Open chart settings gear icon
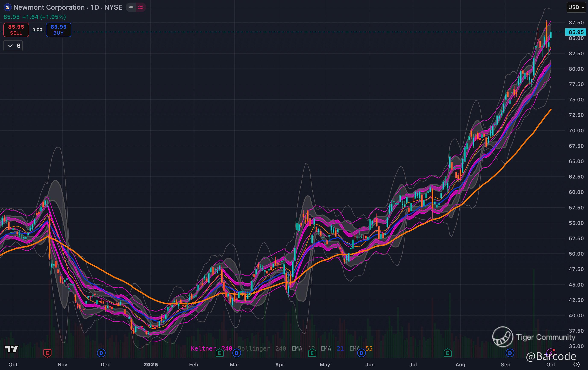Viewport: 588px width, 370px height. click(576, 365)
